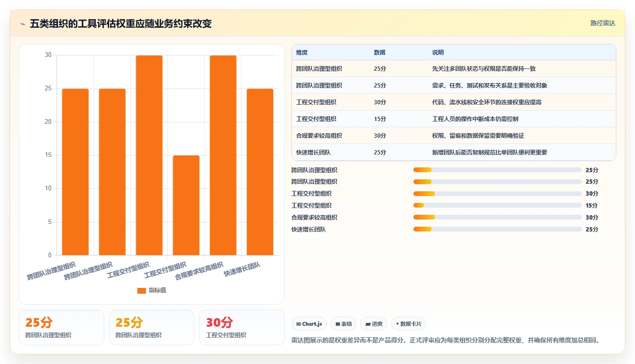Click the 维度 column header

[x=302, y=53]
